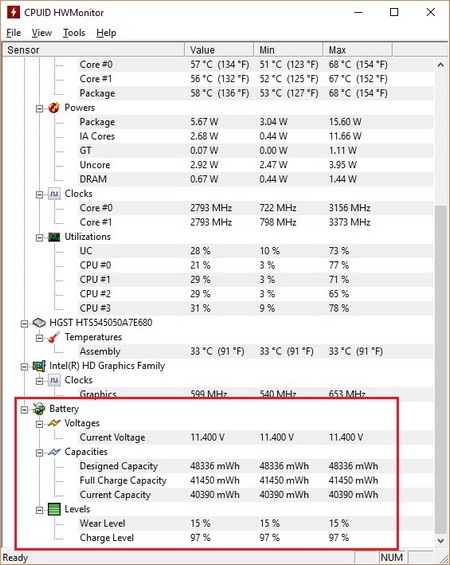Image resolution: width=450 pixels, height=565 pixels.
Task: Click the Capacities graph icon
Action: [x=54, y=452]
